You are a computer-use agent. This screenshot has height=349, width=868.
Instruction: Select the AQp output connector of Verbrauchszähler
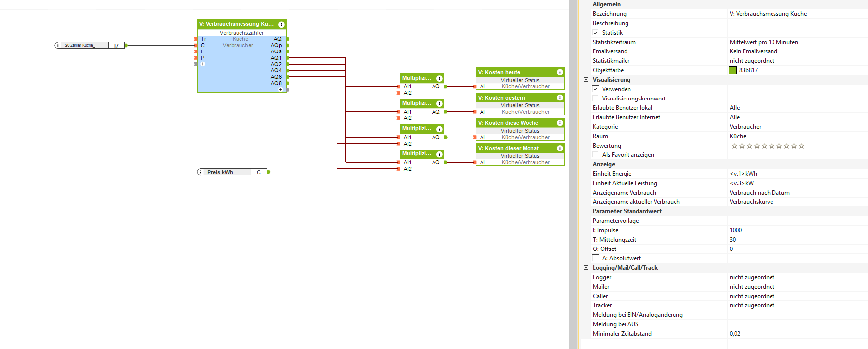288,45
